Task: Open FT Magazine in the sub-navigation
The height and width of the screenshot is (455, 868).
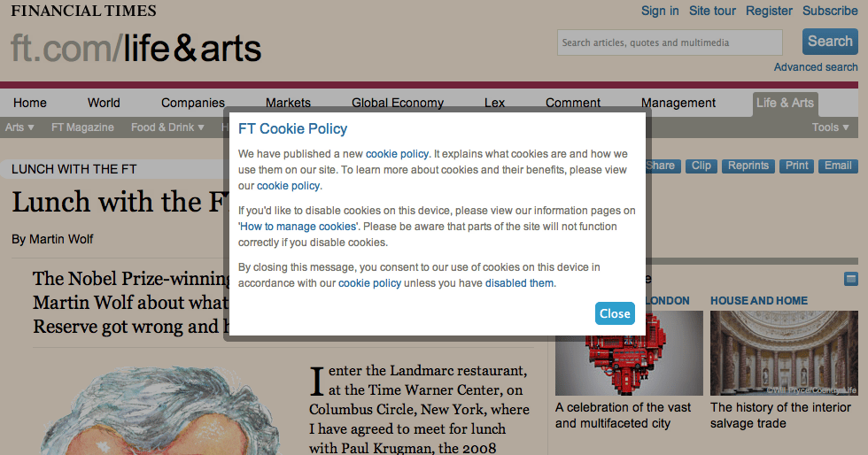Action: 82,127
